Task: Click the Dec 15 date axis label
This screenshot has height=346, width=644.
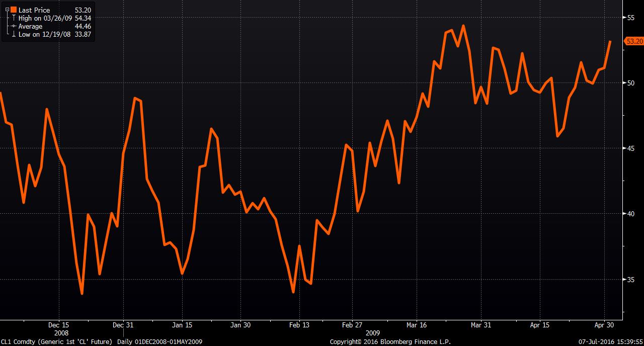Action: [58, 325]
